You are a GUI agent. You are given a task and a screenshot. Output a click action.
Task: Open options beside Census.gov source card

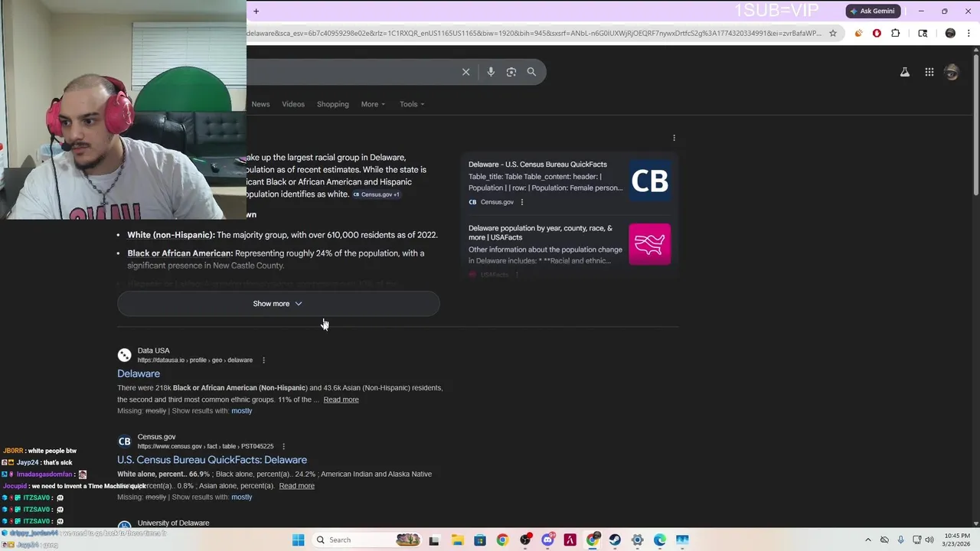pyautogui.click(x=522, y=202)
